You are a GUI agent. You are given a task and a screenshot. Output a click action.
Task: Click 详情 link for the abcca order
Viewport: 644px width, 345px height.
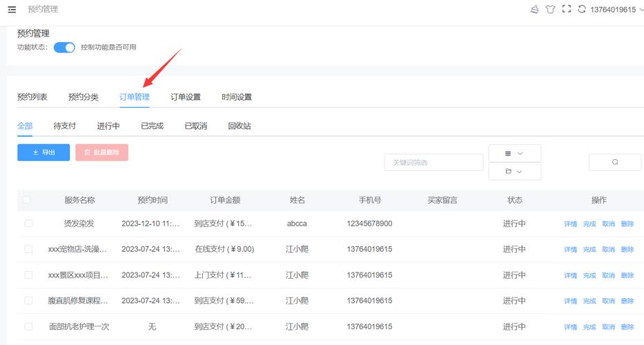coord(571,224)
